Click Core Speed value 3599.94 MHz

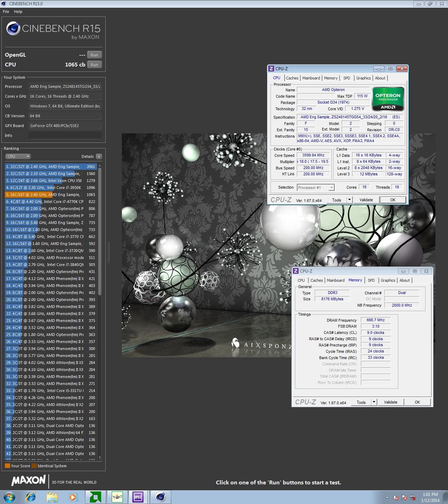314,155
